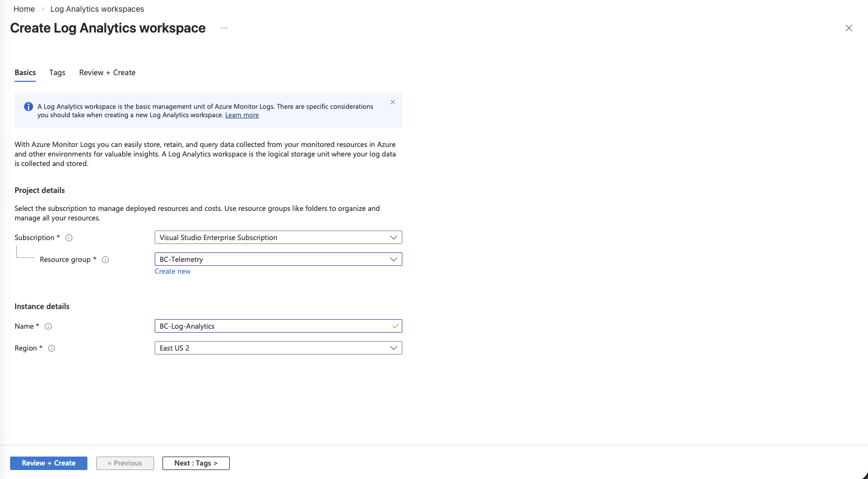Switch to the Tags tab
This screenshot has width=868, height=479.
(57, 72)
